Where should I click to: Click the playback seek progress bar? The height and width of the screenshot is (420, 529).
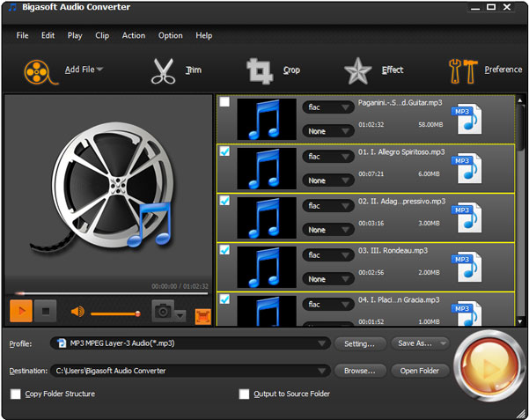[111, 293]
